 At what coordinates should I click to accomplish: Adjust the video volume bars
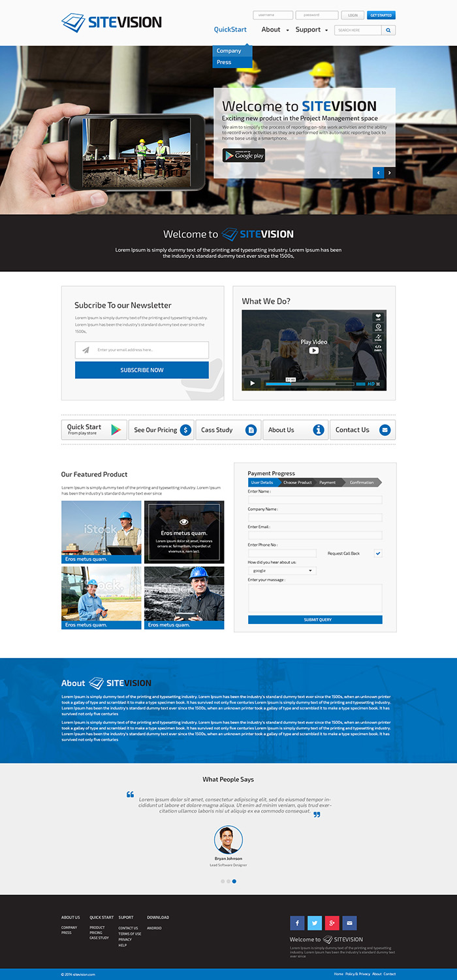click(x=360, y=384)
